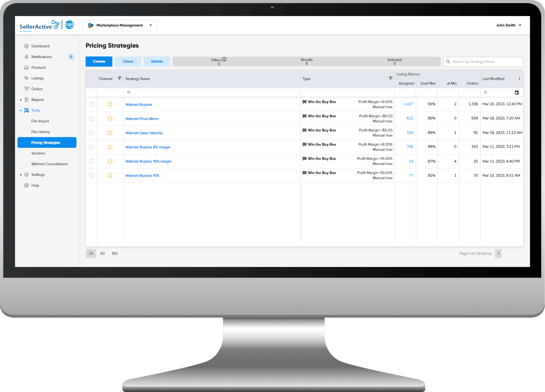Set page size to 25
545x392 pixels.
pos(91,253)
